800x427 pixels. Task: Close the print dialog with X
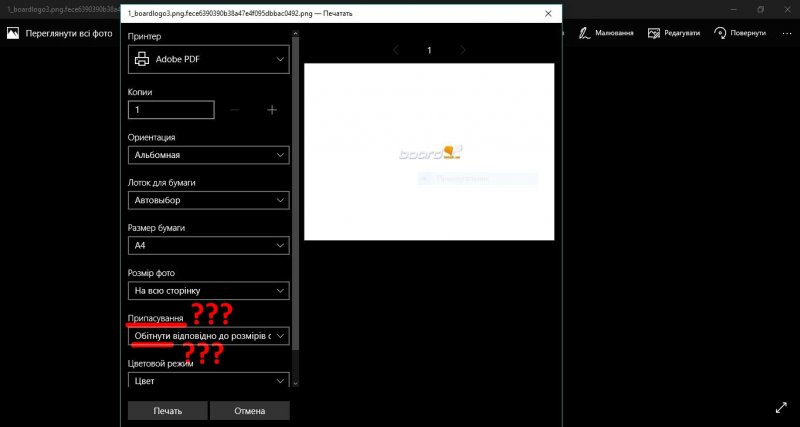click(x=547, y=14)
